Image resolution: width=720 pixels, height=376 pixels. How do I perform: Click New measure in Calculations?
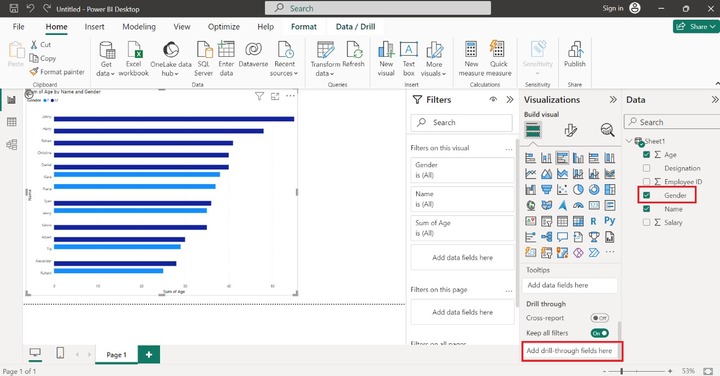pos(471,58)
